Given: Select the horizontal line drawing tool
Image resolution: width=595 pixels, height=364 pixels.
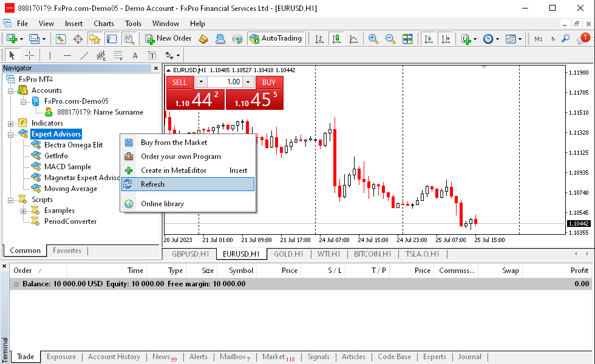Looking at the screenshot, I should (67, 56).
